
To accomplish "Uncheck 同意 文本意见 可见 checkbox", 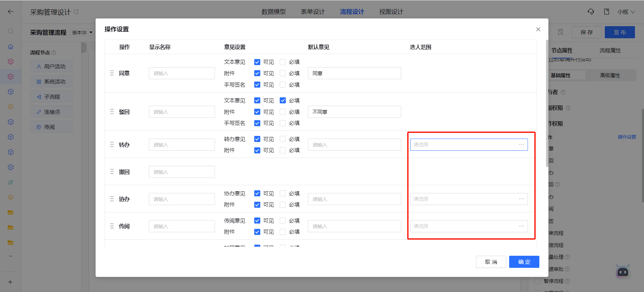I will point(257,62).
